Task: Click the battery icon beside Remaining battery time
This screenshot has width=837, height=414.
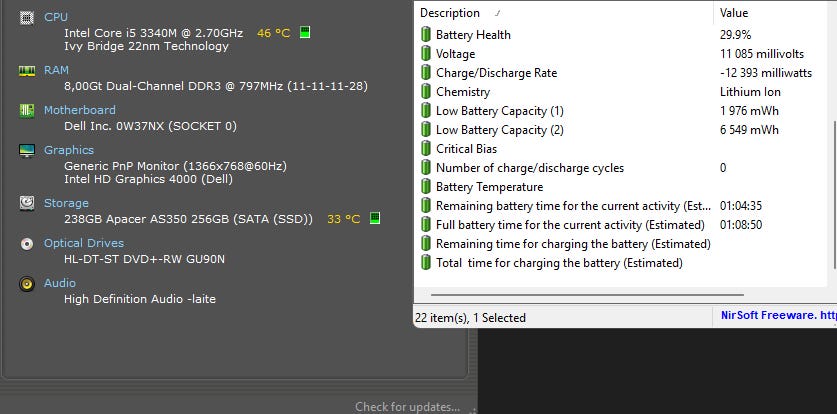Action: pyautogui.click(x=425, y=206)
